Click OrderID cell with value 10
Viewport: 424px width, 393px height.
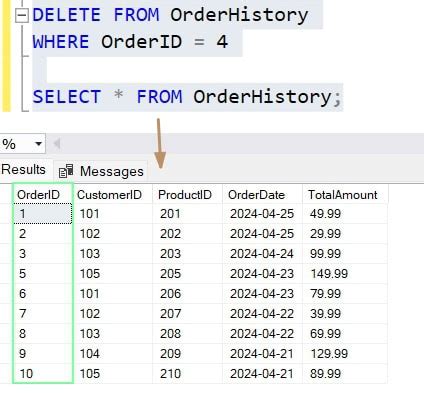[x=43, y=374]
